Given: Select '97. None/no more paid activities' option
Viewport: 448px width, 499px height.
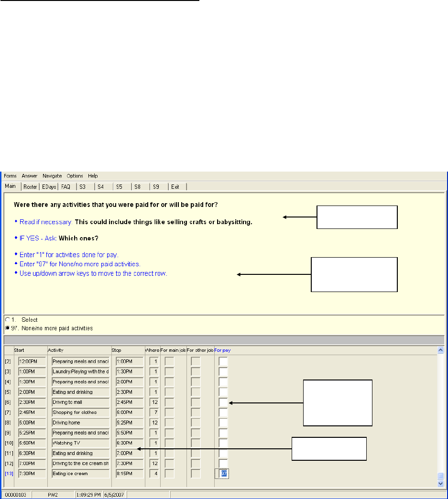Looking at the screenshot, I should point(8,328).
